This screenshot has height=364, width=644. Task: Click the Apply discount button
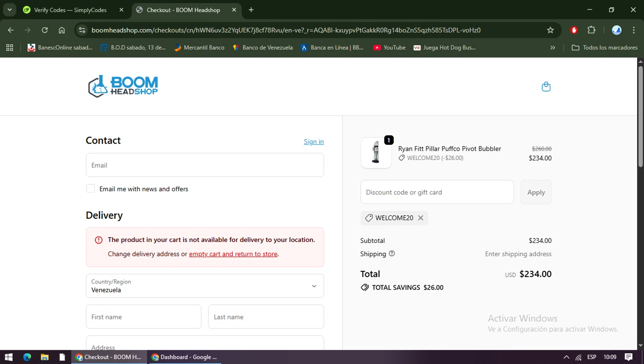pyautogui.click(x=536, y=192)
